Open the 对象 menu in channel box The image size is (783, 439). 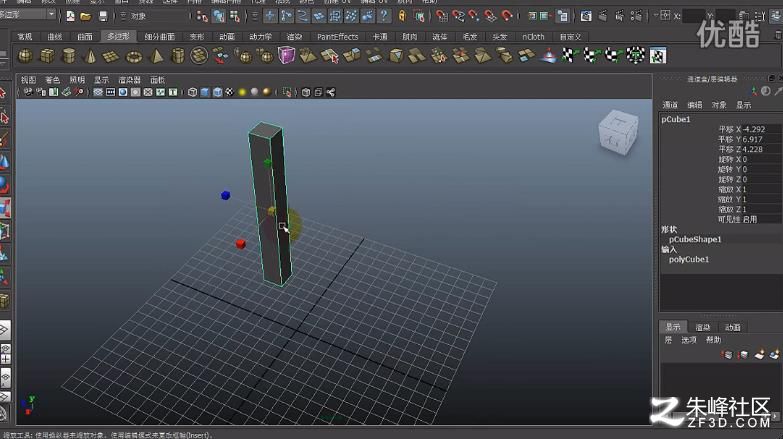(x=719, y=105)
